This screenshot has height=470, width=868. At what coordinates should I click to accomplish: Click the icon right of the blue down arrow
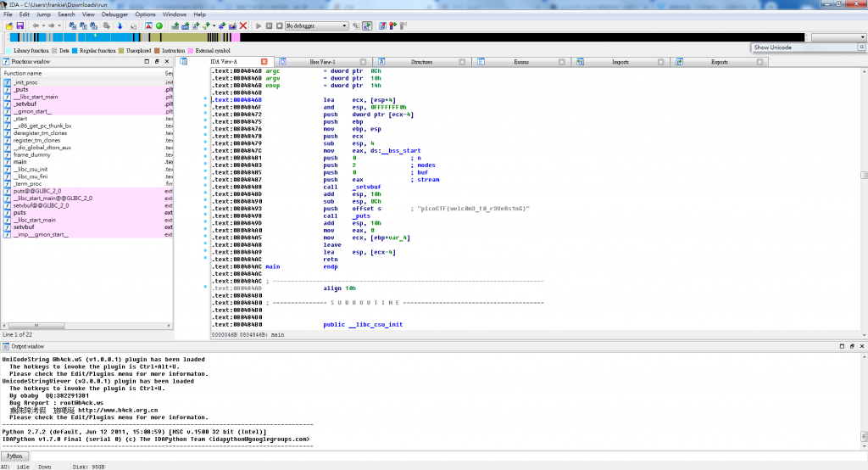coord(133,26)
